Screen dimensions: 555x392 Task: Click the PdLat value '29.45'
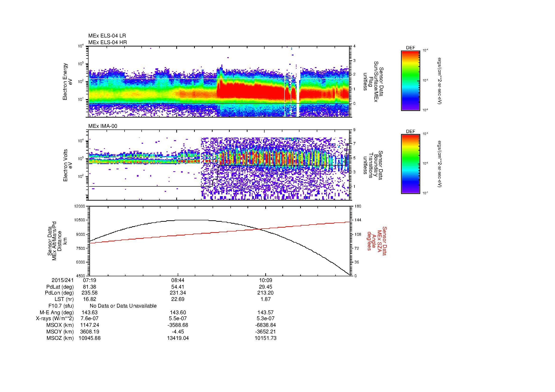[266, 287]
